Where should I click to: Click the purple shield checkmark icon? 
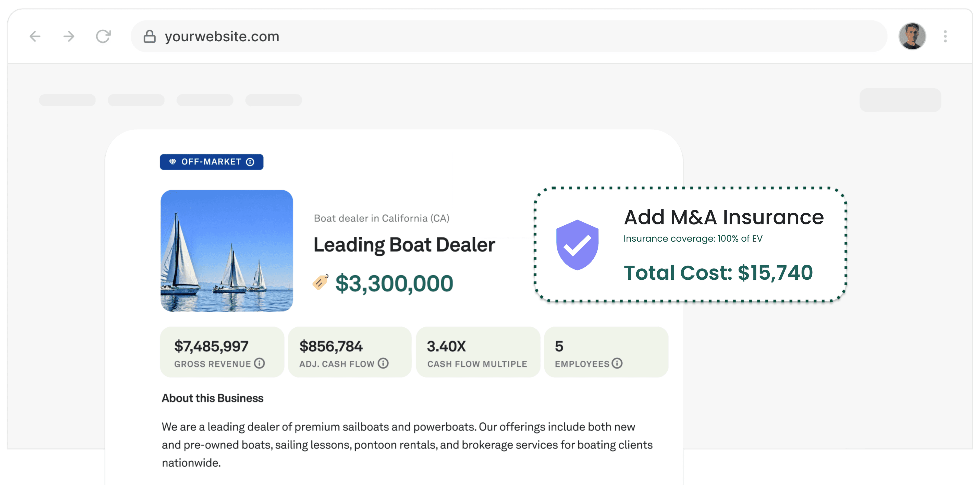(x=577, y=245)
